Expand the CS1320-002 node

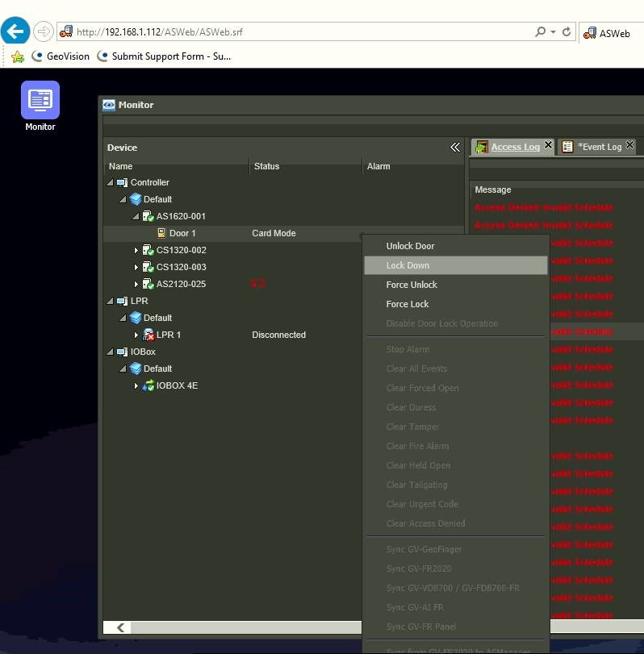136,250
